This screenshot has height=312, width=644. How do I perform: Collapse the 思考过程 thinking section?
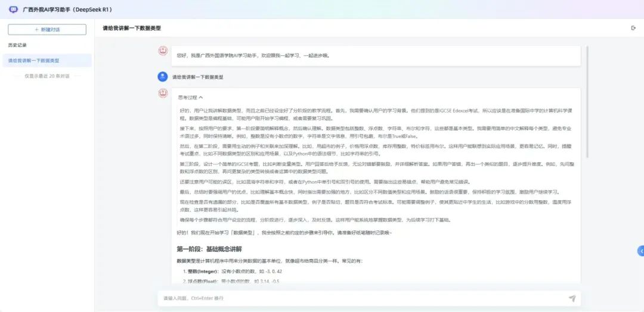point(190,97)
